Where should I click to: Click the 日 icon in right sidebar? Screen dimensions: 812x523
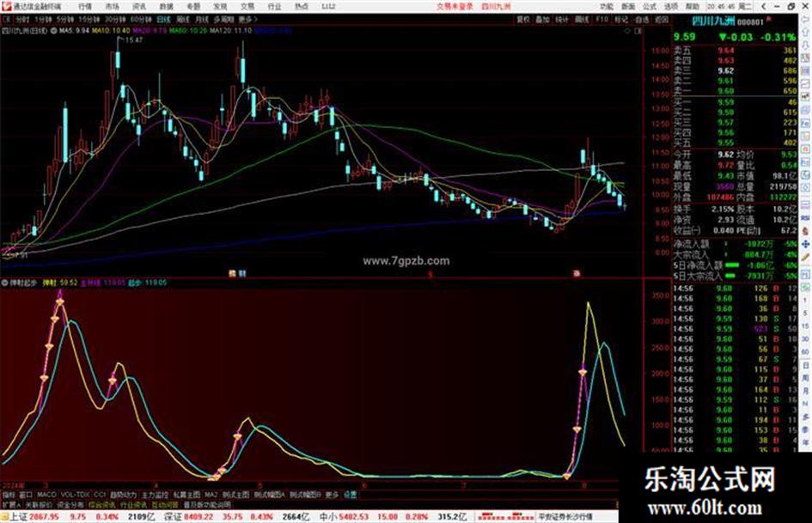[x=805, y=366]
